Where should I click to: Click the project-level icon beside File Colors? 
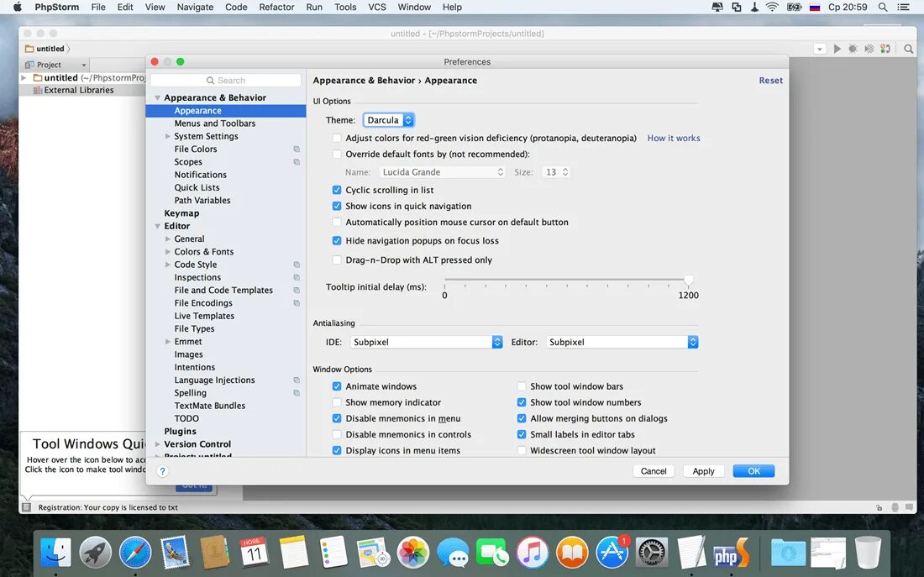[297, 149]
